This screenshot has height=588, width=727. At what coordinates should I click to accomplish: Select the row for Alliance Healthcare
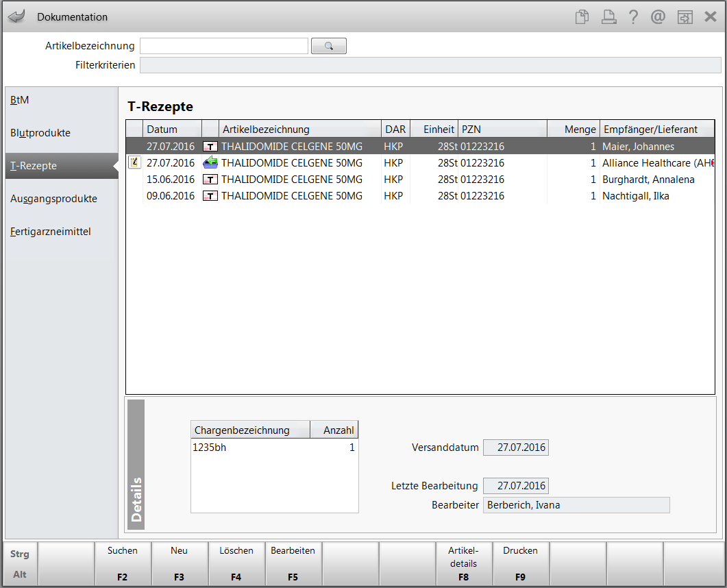tap(420, 163)
